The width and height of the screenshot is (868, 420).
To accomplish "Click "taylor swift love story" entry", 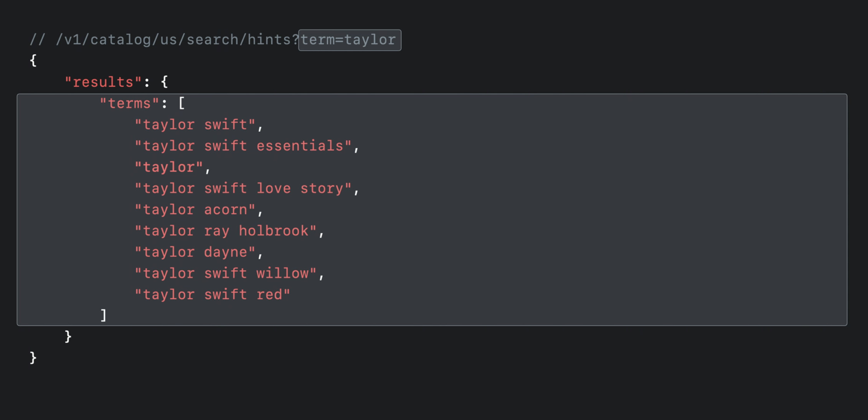I will click(243, 189).
